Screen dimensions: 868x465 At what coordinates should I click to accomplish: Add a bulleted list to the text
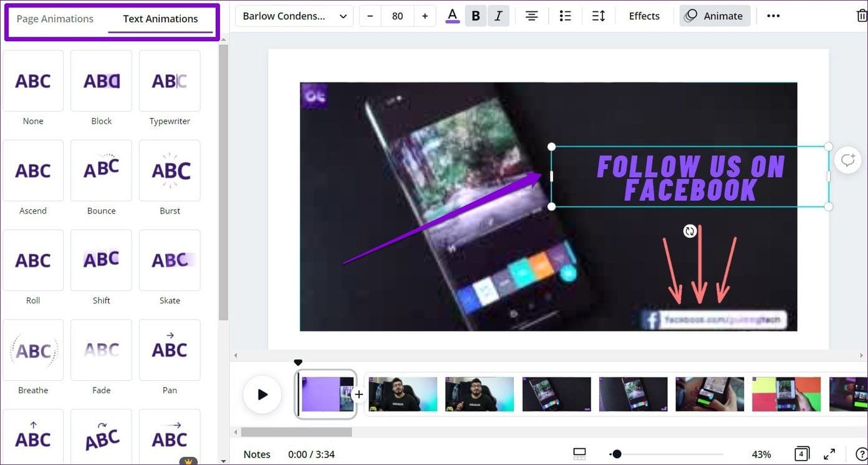pyautogui.click(x=565, y=16)
